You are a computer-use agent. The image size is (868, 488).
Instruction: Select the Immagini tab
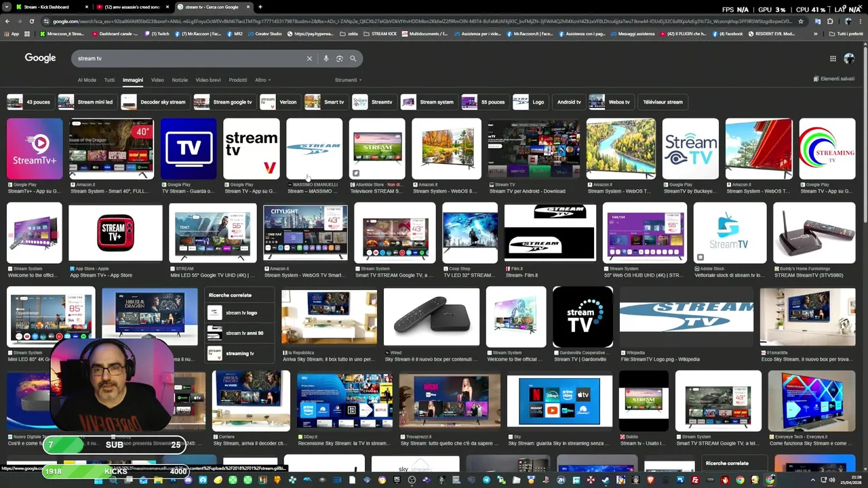pyautogui.click(x=133, y=80)
